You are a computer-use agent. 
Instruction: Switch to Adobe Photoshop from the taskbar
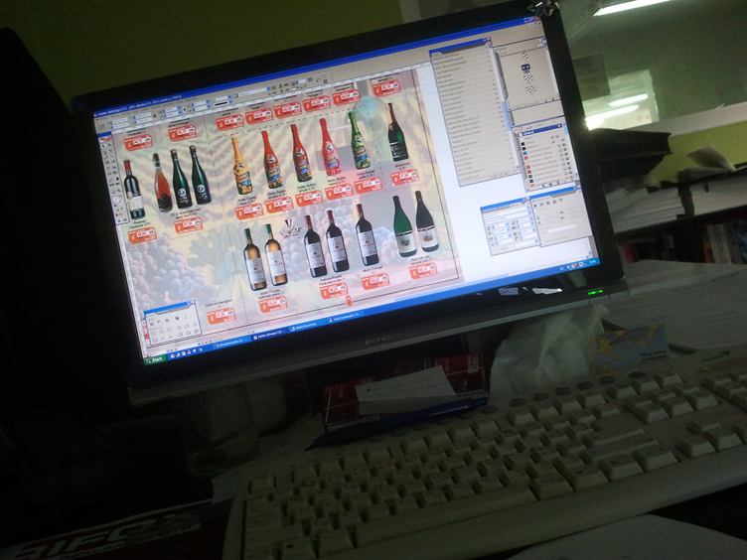click(x=306, y=327)
